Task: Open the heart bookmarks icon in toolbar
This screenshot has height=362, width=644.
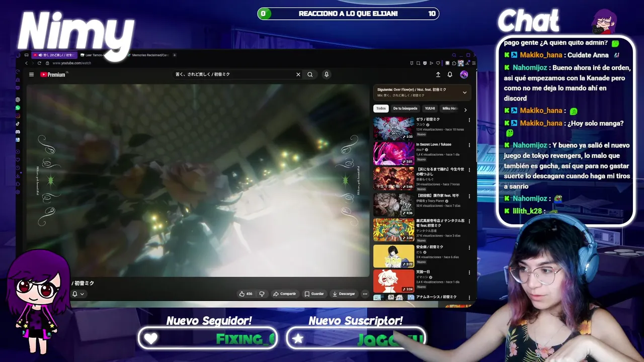Action: (438, 63)
